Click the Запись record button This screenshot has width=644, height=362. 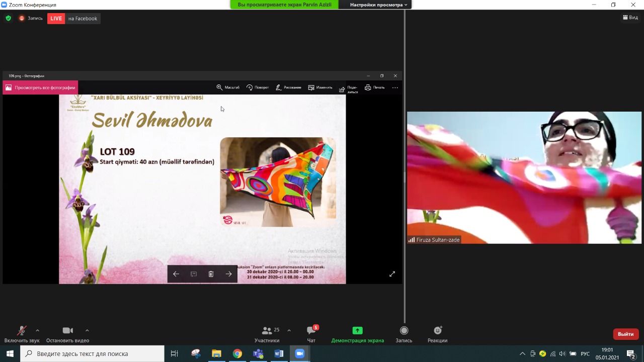tap(404, 334)
